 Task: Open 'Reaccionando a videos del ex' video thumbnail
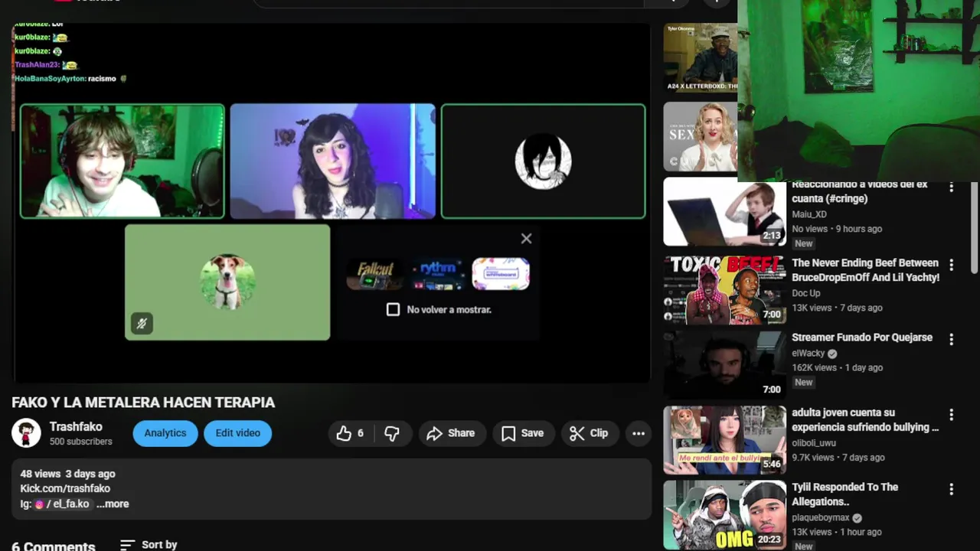[x=724, y=212]
